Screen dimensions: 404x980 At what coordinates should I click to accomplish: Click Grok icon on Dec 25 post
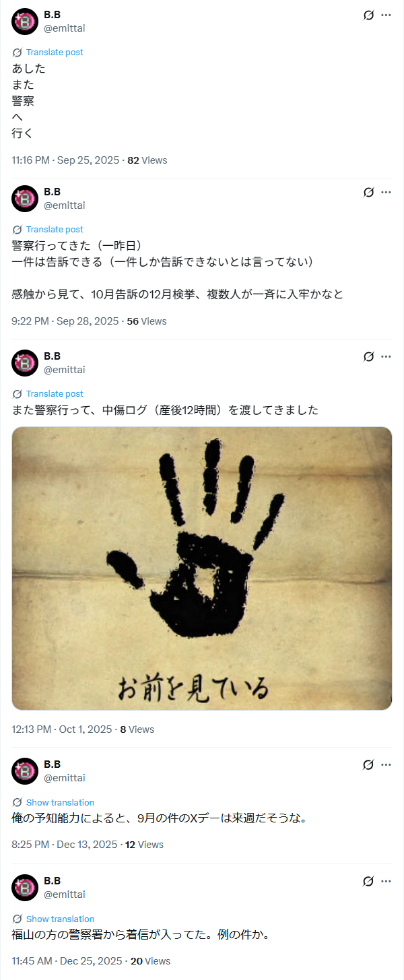pos(368,881)
